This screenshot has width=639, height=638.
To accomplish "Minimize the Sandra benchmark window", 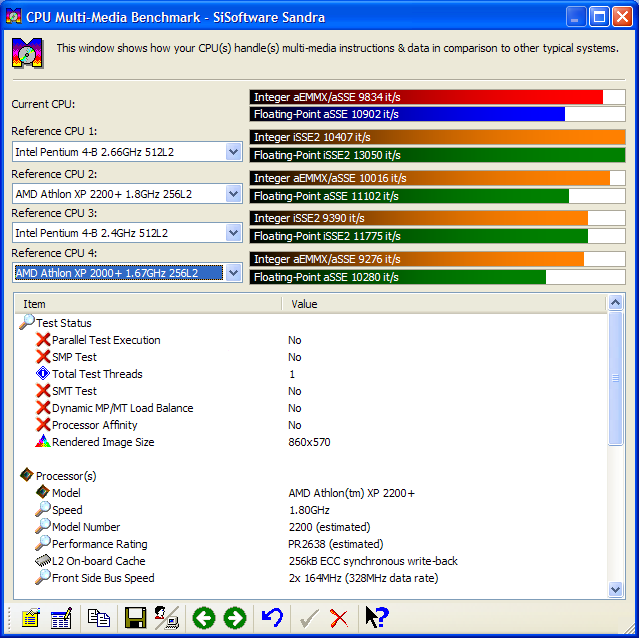I will pos(576,17).
